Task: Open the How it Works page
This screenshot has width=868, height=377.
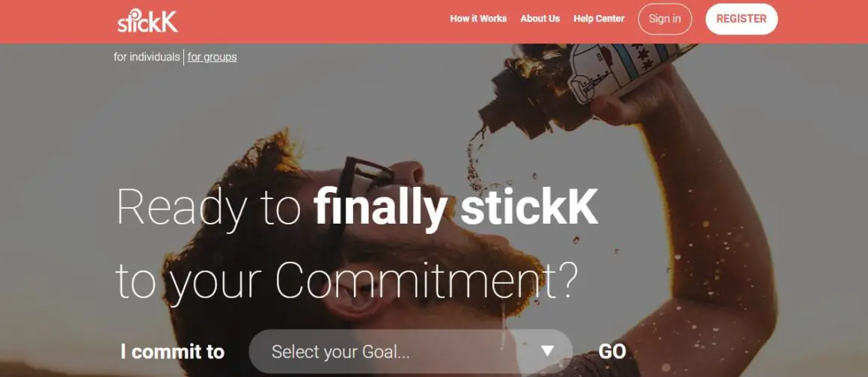Action: tap(478, 19)
